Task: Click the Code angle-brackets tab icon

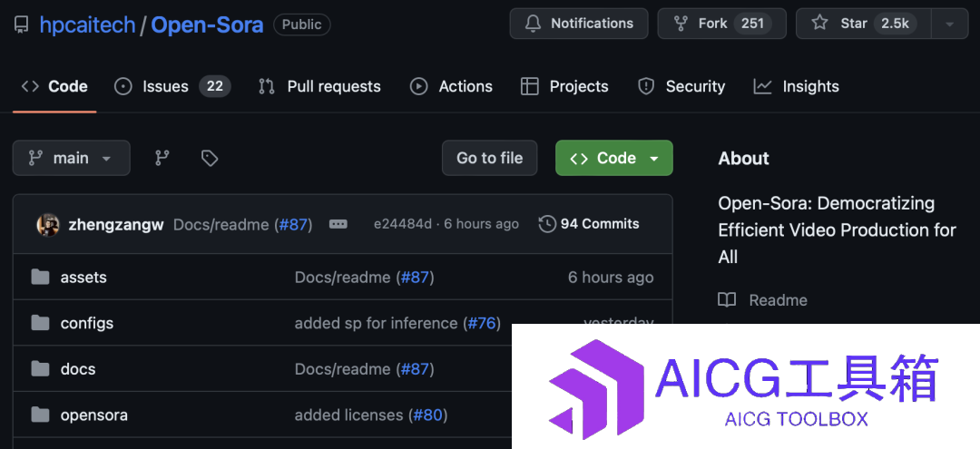Action: tap(30, 86)
